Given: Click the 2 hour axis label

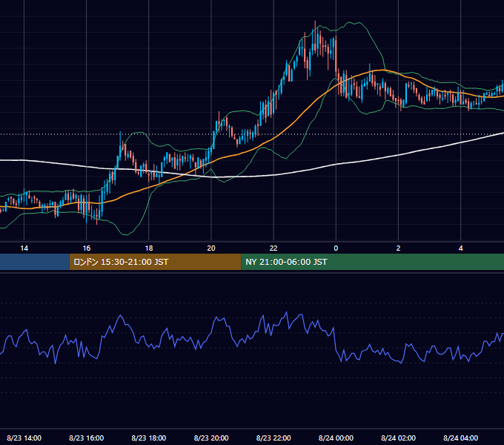Looking at the screenshot, I should click(x=398, y=248).
